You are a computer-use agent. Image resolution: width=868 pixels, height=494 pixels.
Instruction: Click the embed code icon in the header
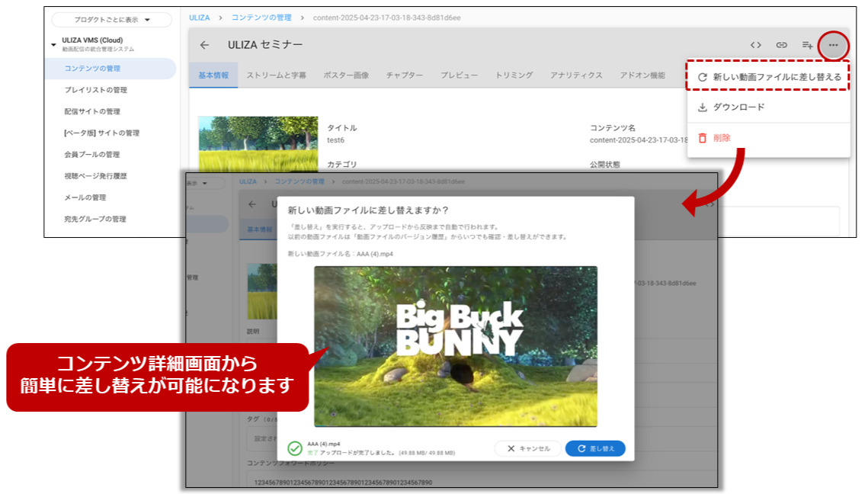click(756, 45)
